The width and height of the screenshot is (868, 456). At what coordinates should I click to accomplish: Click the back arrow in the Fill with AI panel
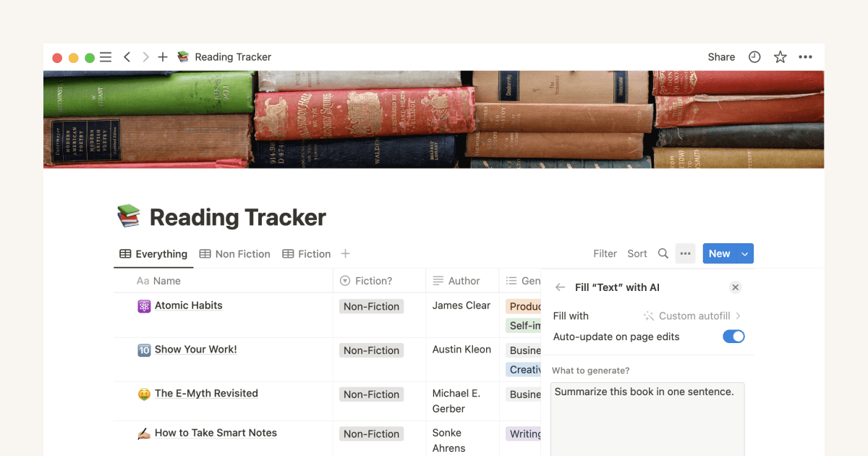click(560, 287)
